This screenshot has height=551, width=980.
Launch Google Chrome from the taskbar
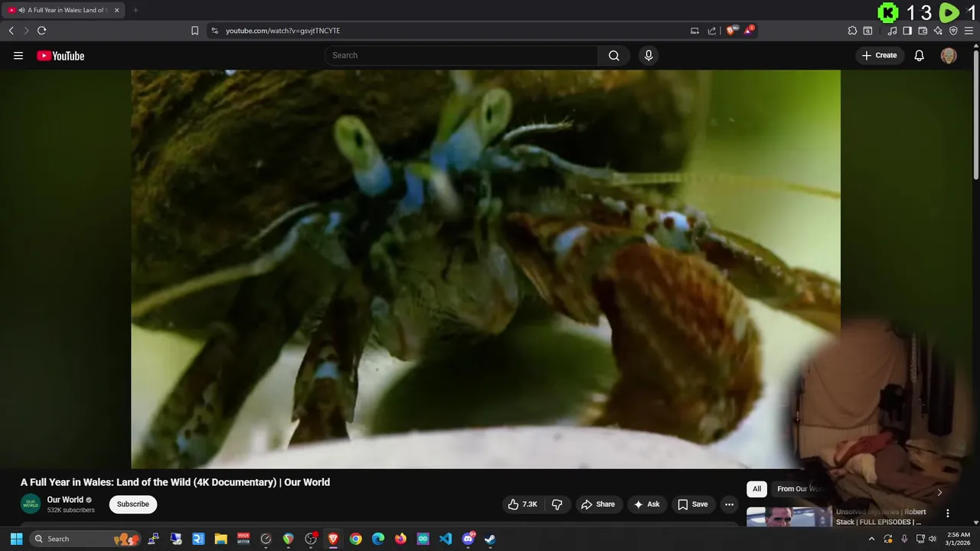pyautogui.click(x=355, y=539)
